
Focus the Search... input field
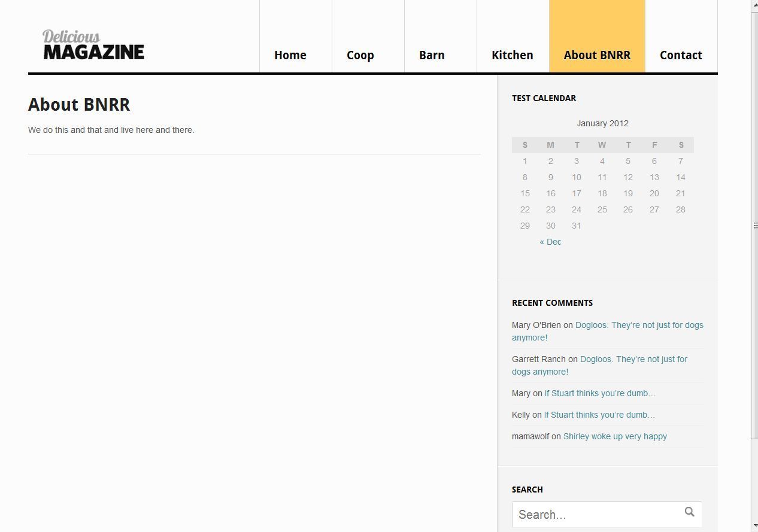(596, 515)
